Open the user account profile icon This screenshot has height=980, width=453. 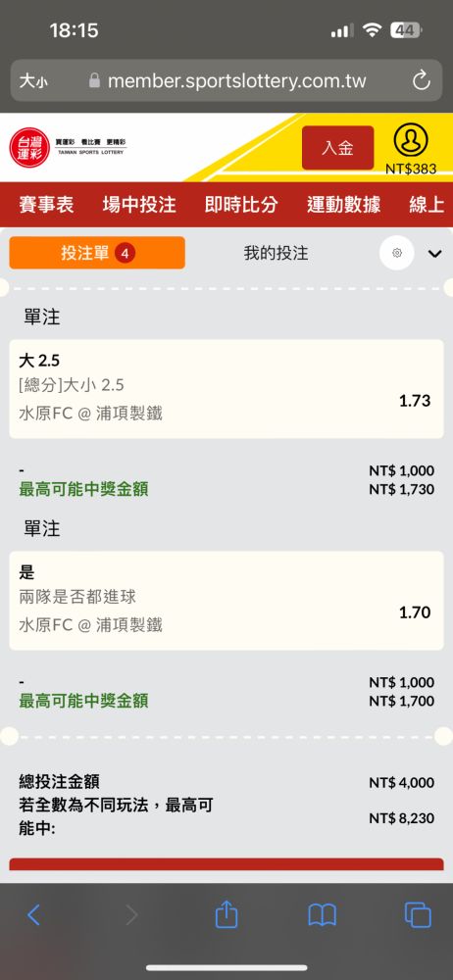click(411, 141)
